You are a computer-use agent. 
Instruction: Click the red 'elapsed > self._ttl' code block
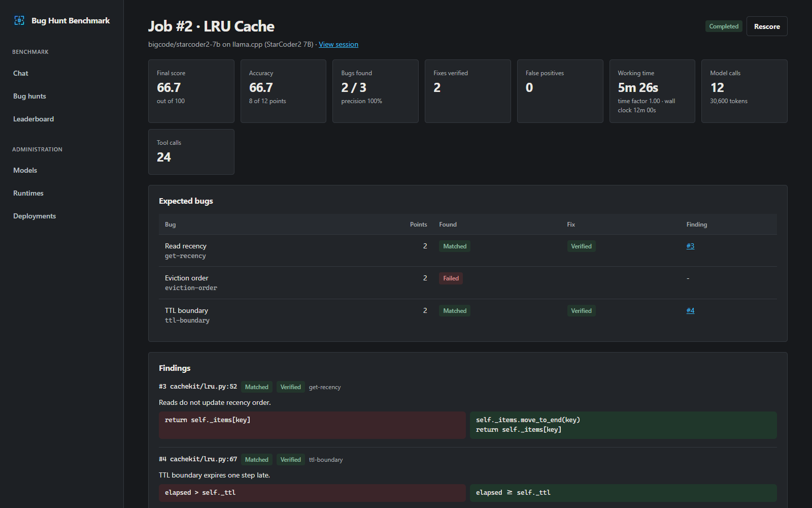tap(312, 493)
